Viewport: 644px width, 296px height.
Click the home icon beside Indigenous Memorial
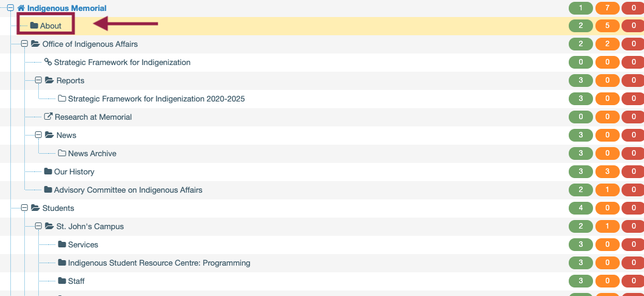click(21, 8)
